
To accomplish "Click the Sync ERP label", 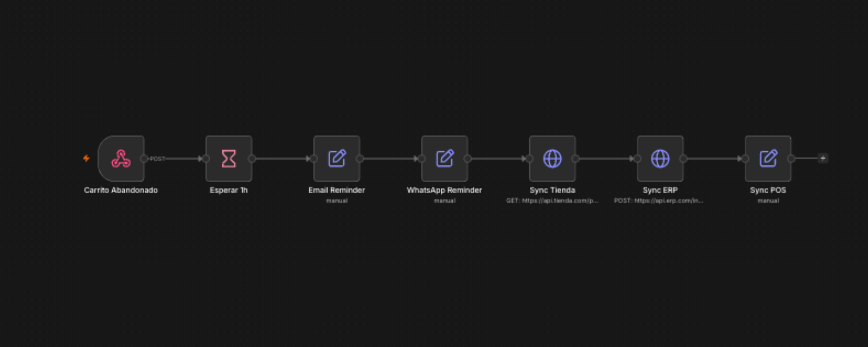I will pos(660,190).
